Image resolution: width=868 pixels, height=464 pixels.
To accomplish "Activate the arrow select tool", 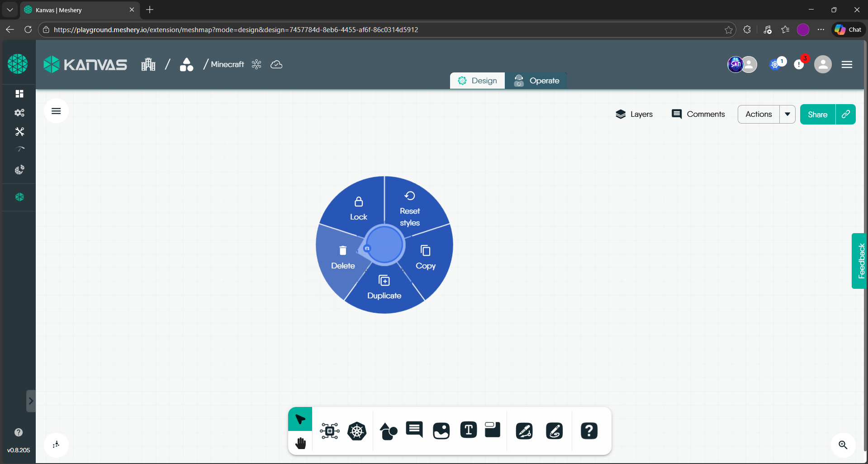I will click(x=300, y=419).
